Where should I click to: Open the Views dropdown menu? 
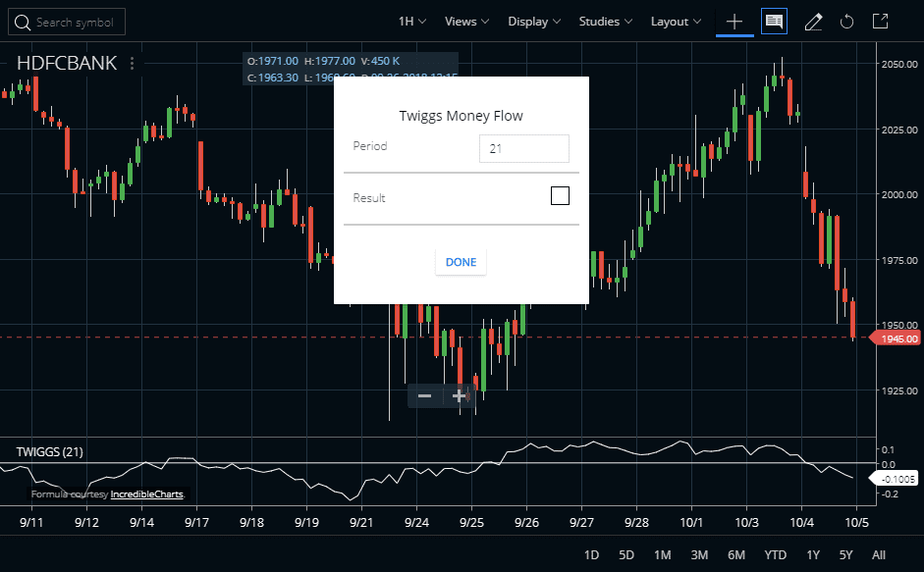(466, 22)
